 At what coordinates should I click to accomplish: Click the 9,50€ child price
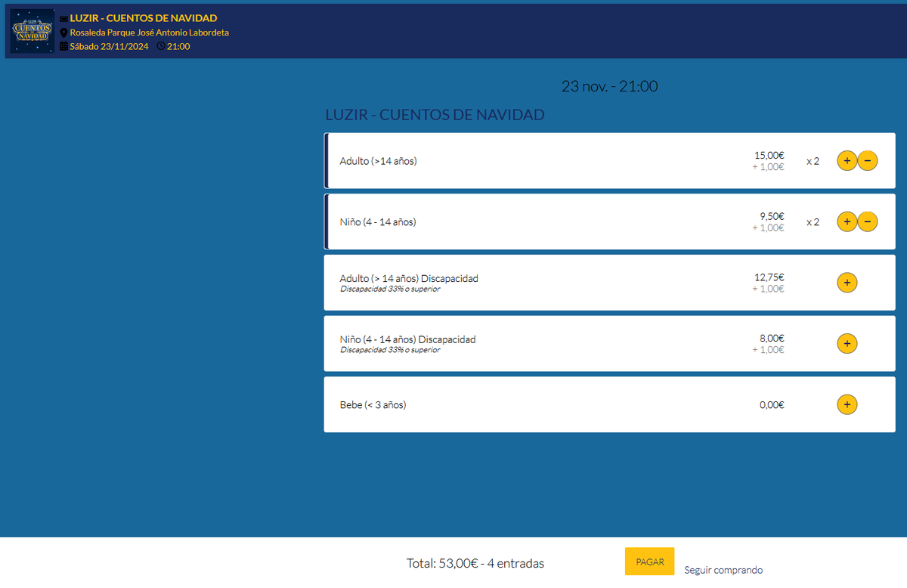tap(772, 216)
